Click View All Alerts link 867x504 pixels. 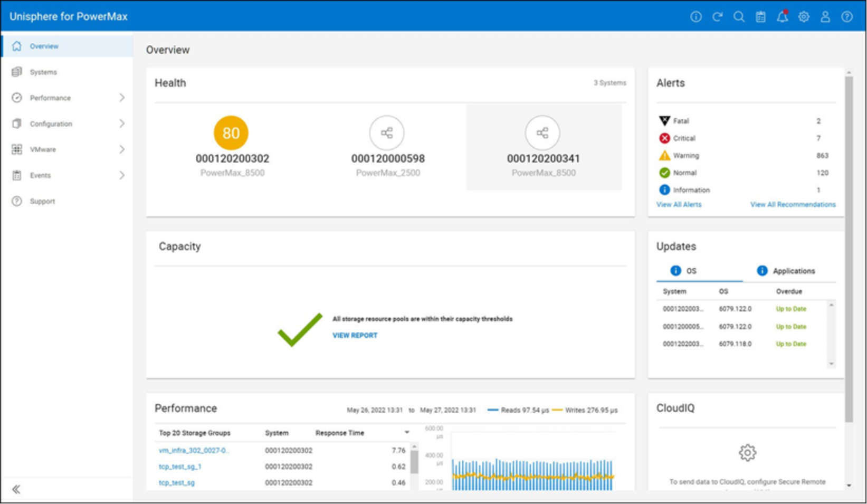[679, 204]
